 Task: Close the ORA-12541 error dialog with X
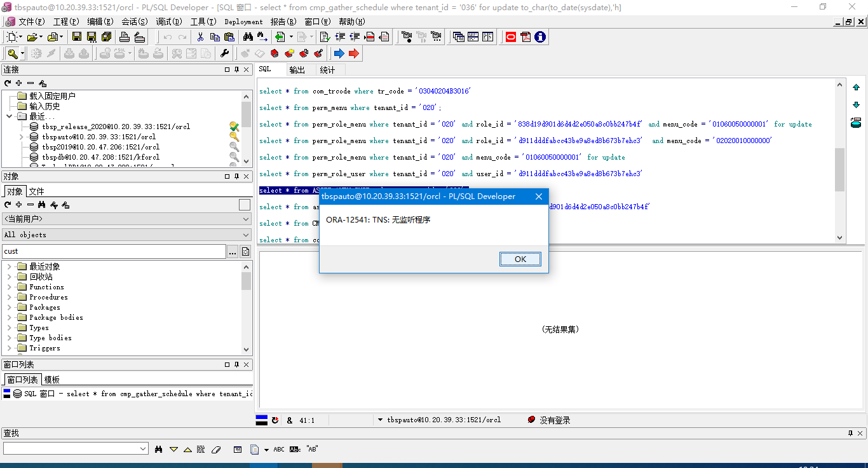pos(538,196)
